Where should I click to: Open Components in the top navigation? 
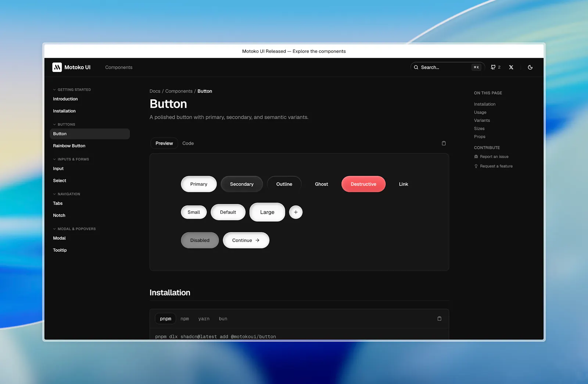click(x=119, y=67)
